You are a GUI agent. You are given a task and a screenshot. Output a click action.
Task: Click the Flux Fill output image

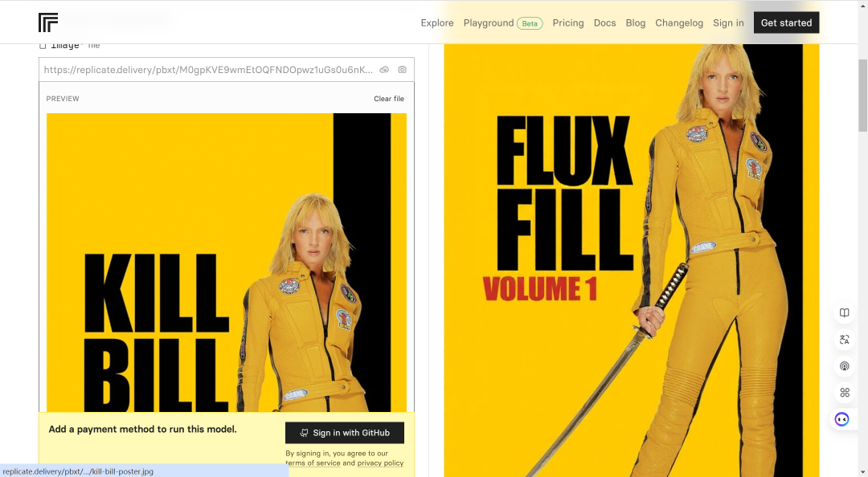tap(632, 260)
